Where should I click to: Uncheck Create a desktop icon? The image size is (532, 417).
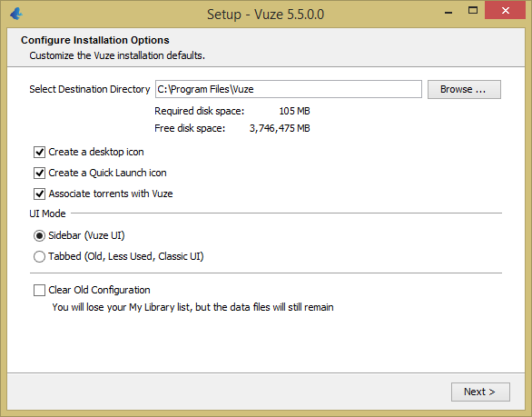click(39, 152)
